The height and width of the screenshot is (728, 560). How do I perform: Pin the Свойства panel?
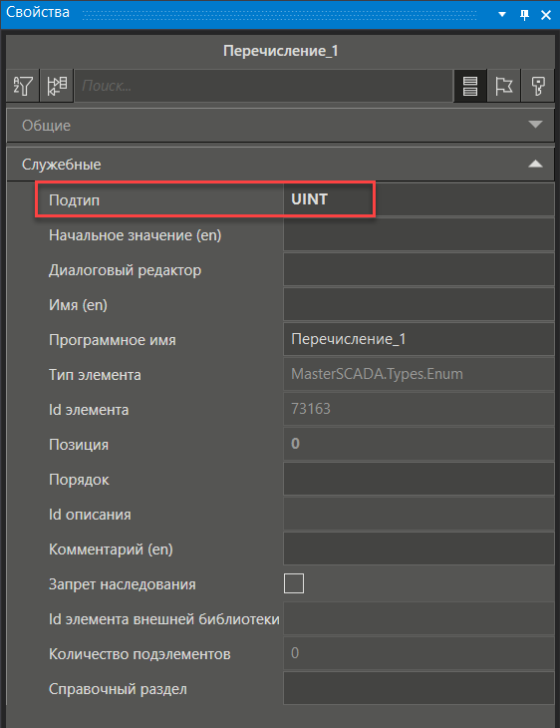point(525,15)
